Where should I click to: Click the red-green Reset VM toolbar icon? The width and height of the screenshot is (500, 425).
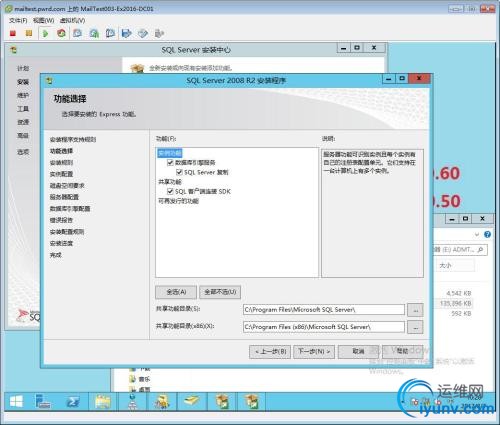coord(61,33)
